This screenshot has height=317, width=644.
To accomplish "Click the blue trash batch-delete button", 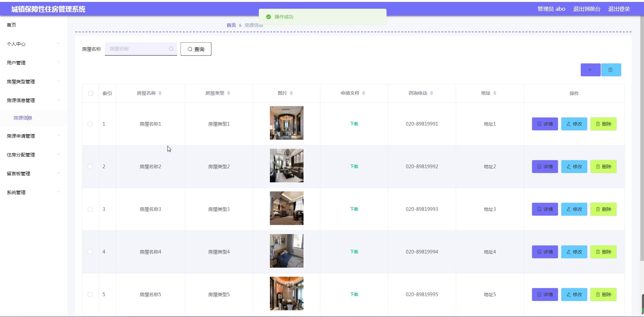I will click(x=611, y=70).
